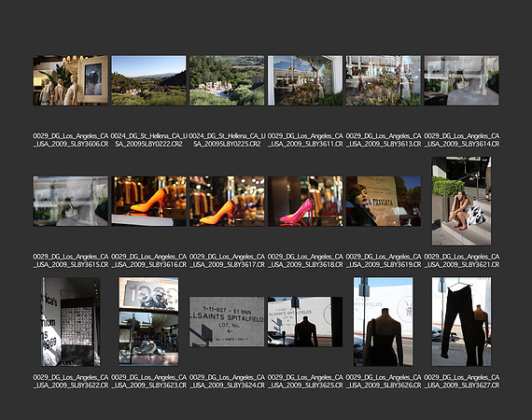
Task: Click filename ending 5L8Y3626.CR
Action: (x=384, y=382)
